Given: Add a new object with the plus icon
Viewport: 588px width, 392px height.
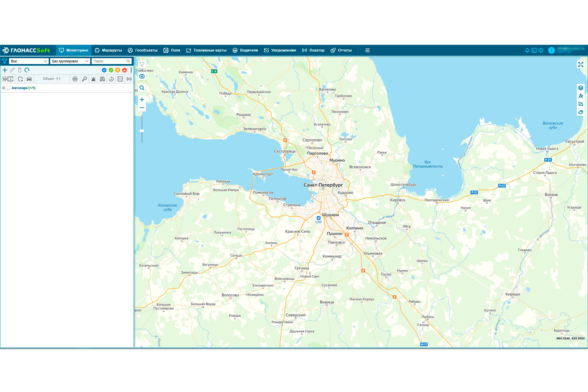Looking at the screenshot, I should [5, 70].
